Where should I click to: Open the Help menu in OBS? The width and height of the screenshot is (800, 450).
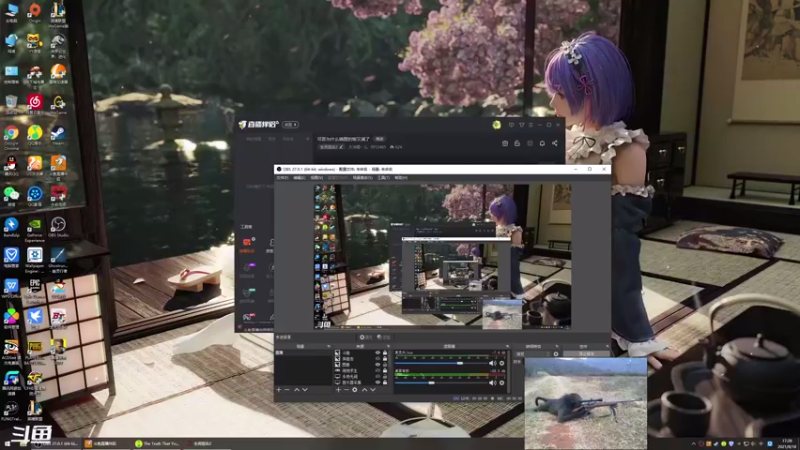(401, 178)
